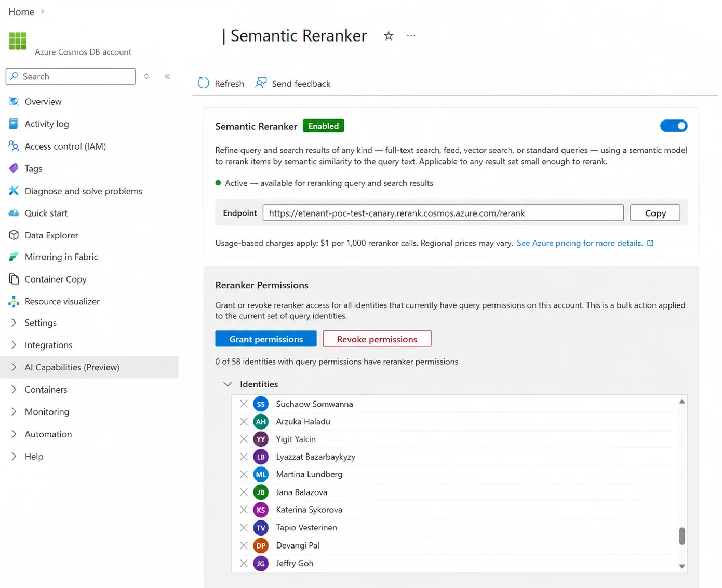Click the external link icon after pricing
This screenshot has width=722, height=588.
[x=650, y=243]
